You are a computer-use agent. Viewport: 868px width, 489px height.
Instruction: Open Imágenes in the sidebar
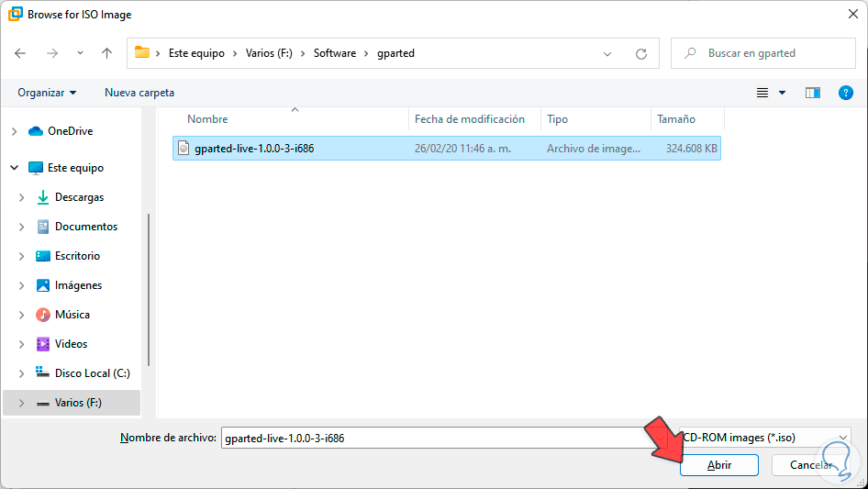pos(78,285)
